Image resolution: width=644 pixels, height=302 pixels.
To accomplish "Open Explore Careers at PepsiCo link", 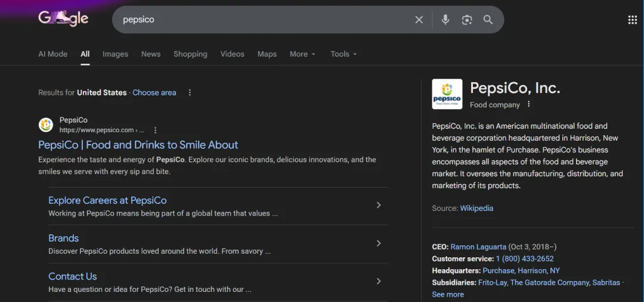I will (x=107, y=200).
